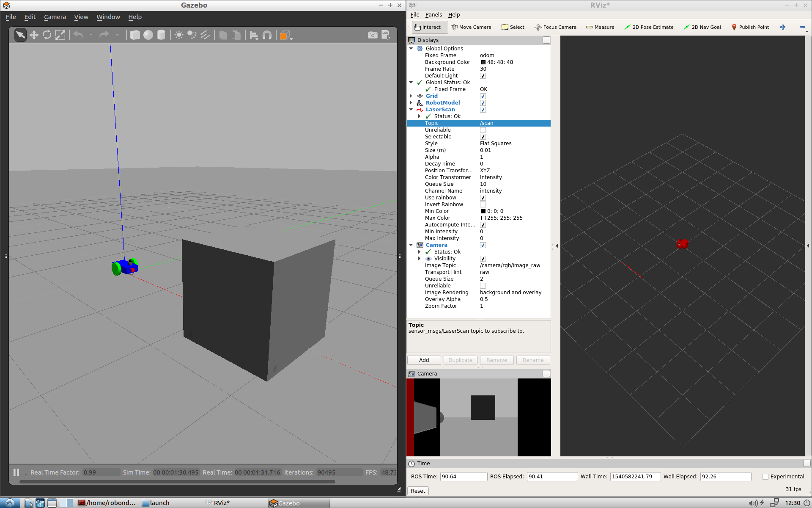Image resolution: width=812 pixels, height=508 pixels.
Task: Add a point light in Gazebo
Action: coord(179,35)
